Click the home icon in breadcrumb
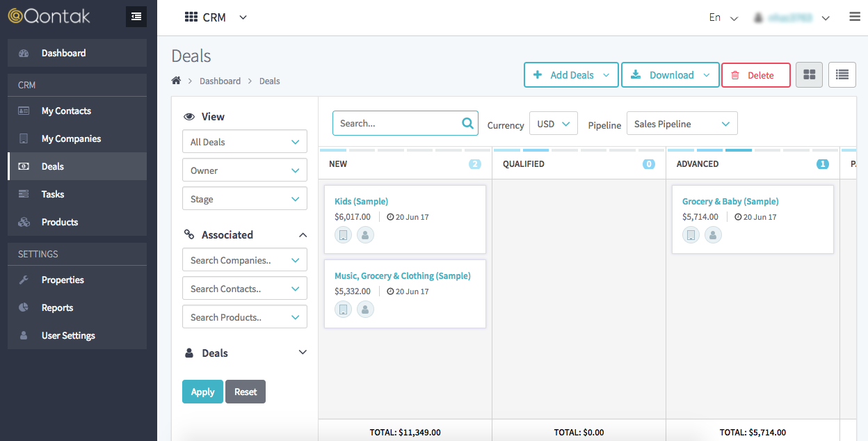Screen dimensions: 868x441 [x=177, y=81]
